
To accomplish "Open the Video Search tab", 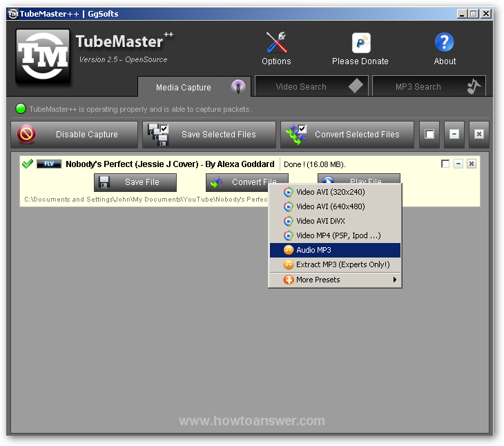I will pyautogui.click(x=311, y=86).
